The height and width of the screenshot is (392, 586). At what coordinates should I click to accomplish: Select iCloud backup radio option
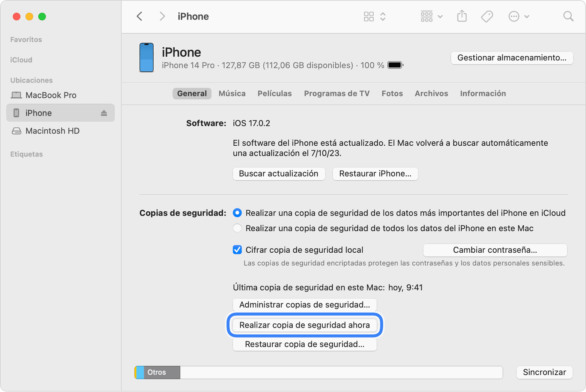click(237, 213)
